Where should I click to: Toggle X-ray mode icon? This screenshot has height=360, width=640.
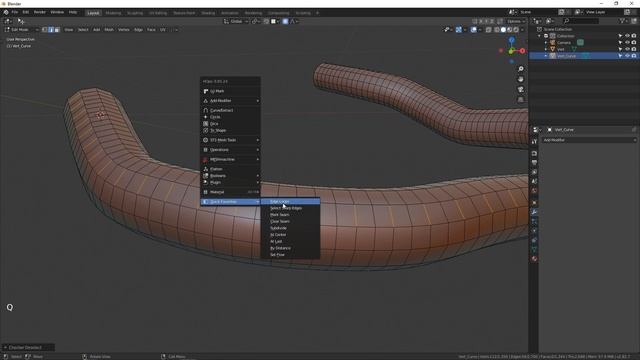[488, 30]
